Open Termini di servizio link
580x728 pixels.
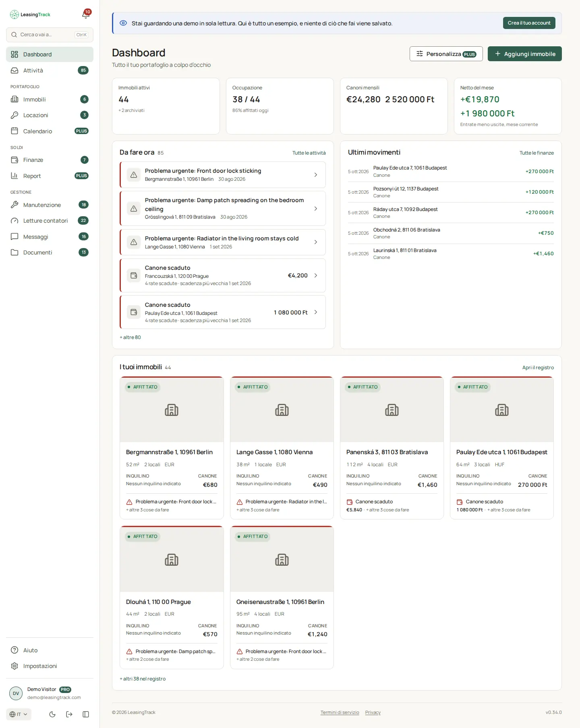point(340,712)
